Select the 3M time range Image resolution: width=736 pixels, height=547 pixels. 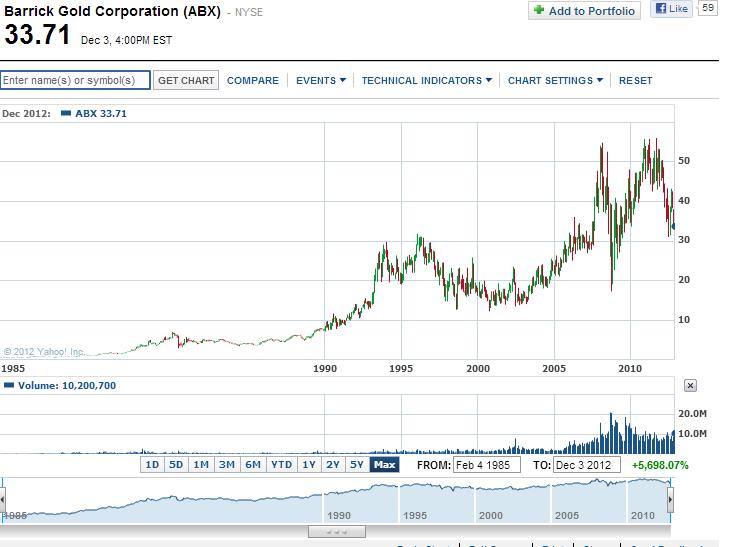(x=227, y=465)
